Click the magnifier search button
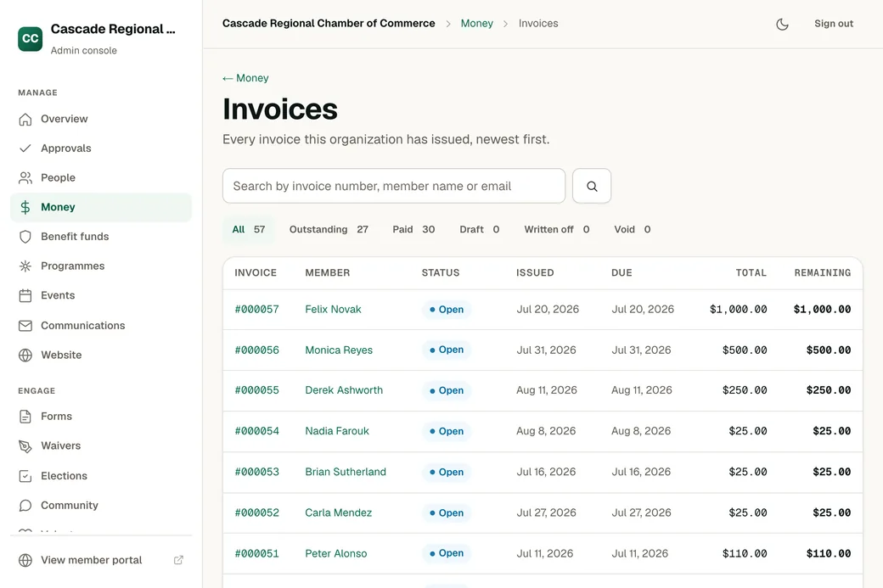Image resolution: width=883 pixels, height=588 pixels. pyautogui.click(x=592, y=186)
